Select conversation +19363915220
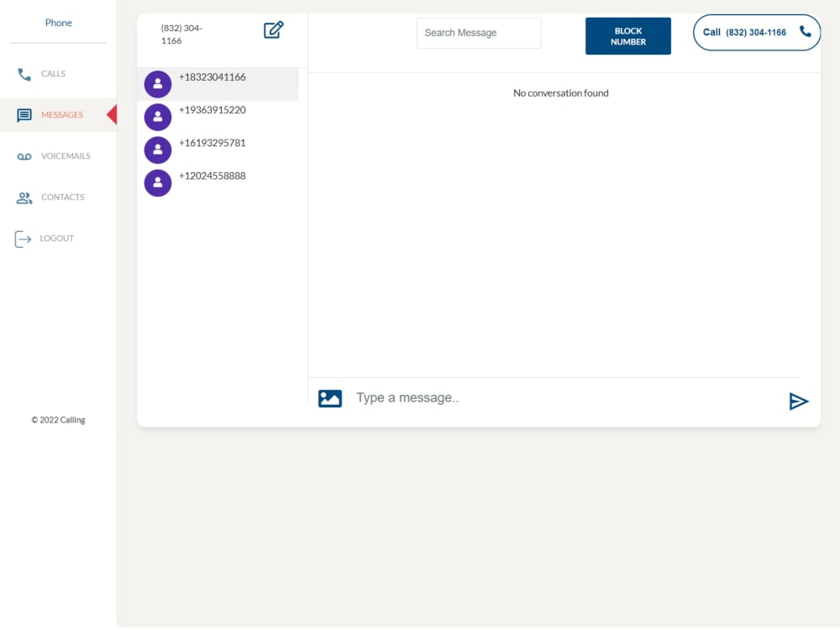The width and height of the screenshot is (840, 630). tap(211, 110)
